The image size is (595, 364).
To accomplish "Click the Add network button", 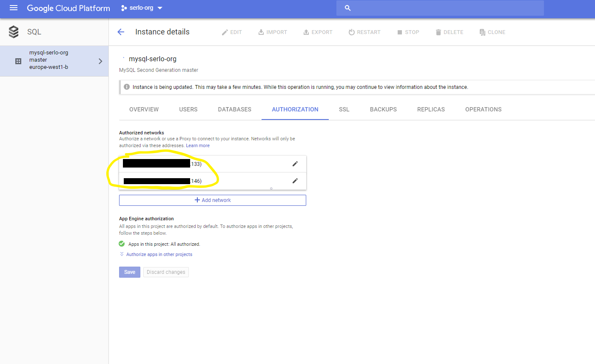I will tap(212, 200).
